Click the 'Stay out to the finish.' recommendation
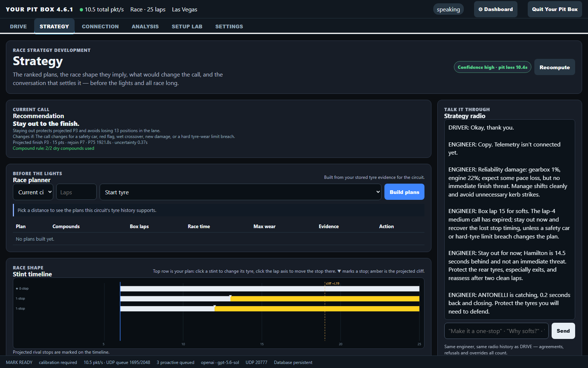The height and width of the screenshot is (368, 588). 46,124
